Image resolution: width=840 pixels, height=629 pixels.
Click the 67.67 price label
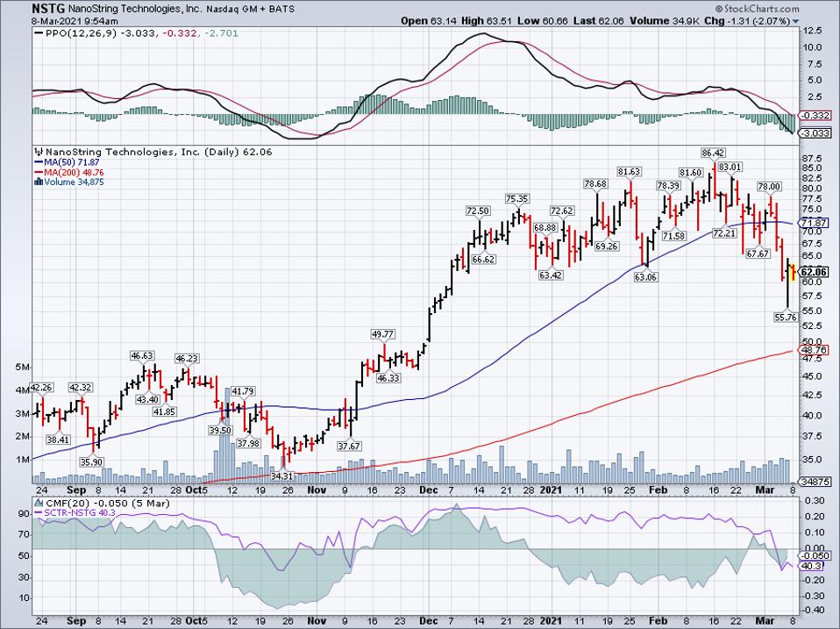(758, 254)
